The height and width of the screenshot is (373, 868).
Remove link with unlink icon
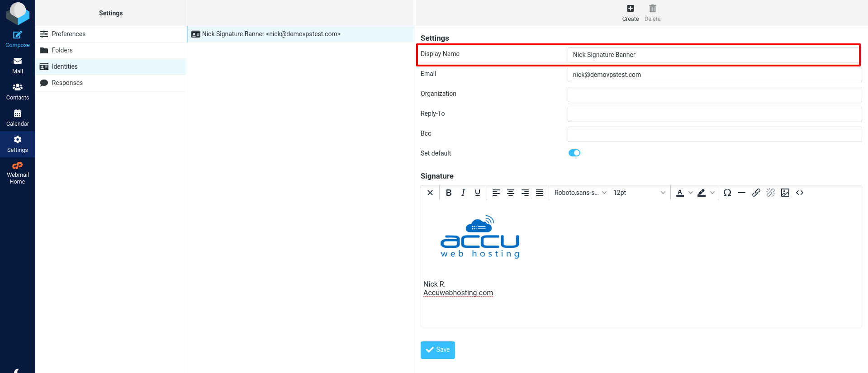[x=771, y=193]
